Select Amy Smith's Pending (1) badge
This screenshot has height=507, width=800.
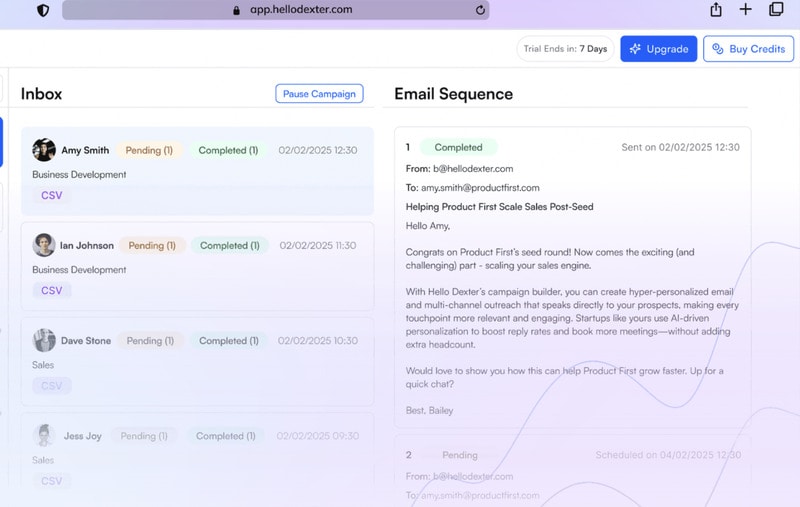pyautogui.click(x=149, y=150)
